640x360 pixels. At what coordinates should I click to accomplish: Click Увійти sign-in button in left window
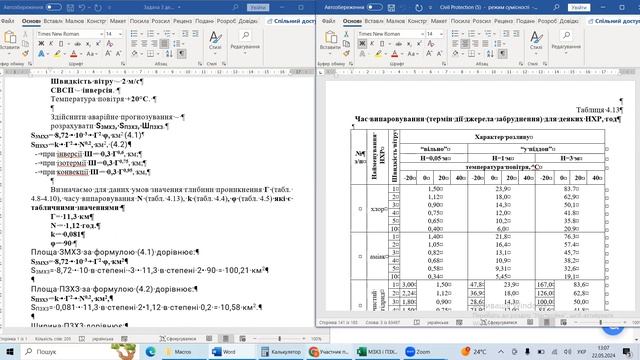258,7
